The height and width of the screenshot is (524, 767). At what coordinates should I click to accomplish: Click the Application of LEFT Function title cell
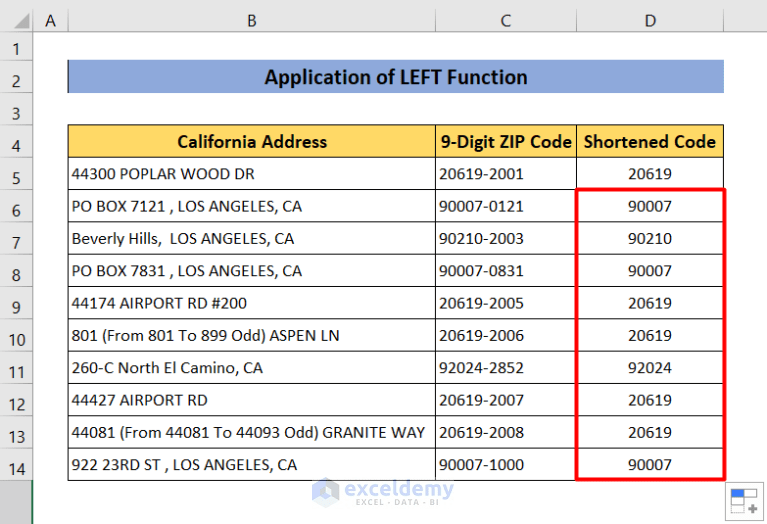(x=396, y=77)
